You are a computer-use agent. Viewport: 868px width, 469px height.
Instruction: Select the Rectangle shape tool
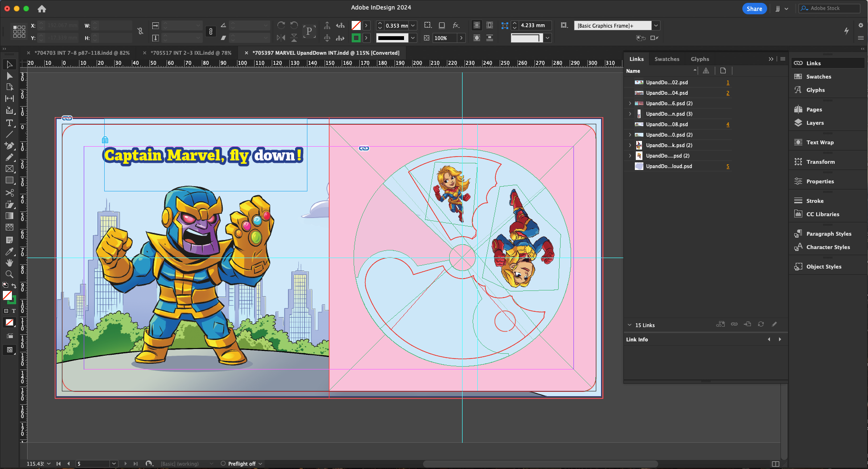(x=10, y=180)
